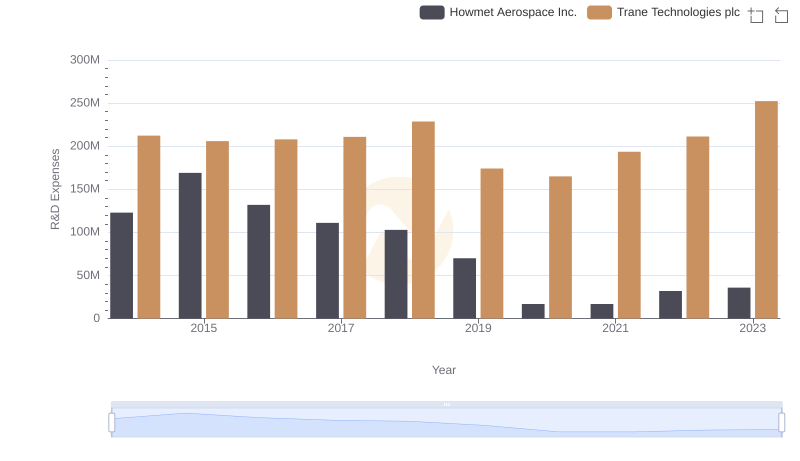
Task: Click the 2017 x-axis label
Action: point(341,328)
